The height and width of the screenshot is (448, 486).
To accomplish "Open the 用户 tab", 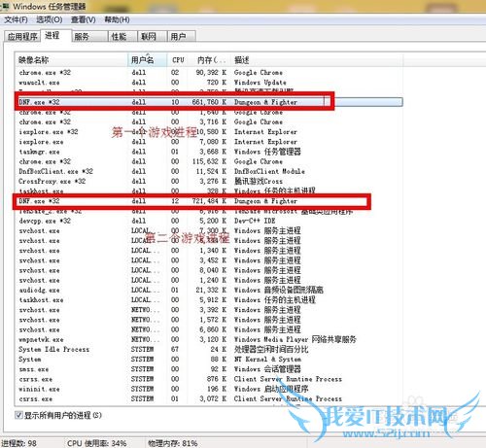I will (x=182, y=37).
